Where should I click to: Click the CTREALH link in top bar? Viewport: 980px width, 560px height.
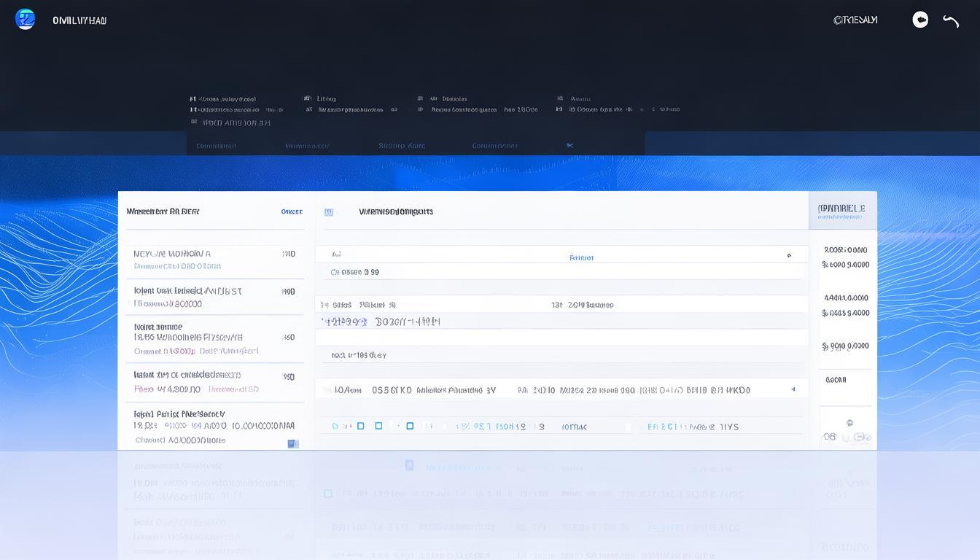point(855,20)
